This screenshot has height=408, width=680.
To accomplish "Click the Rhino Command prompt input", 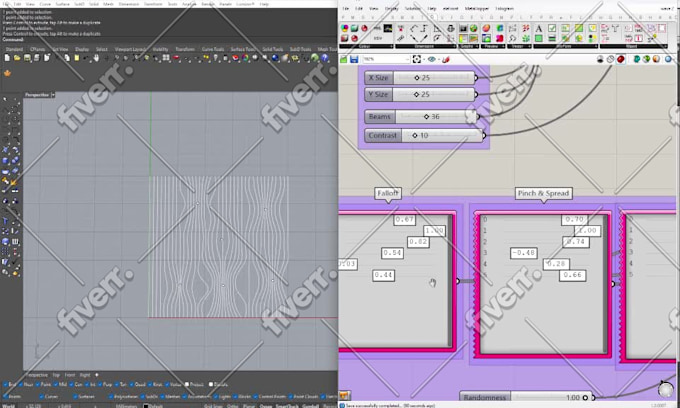I will [x=169, y=39].
